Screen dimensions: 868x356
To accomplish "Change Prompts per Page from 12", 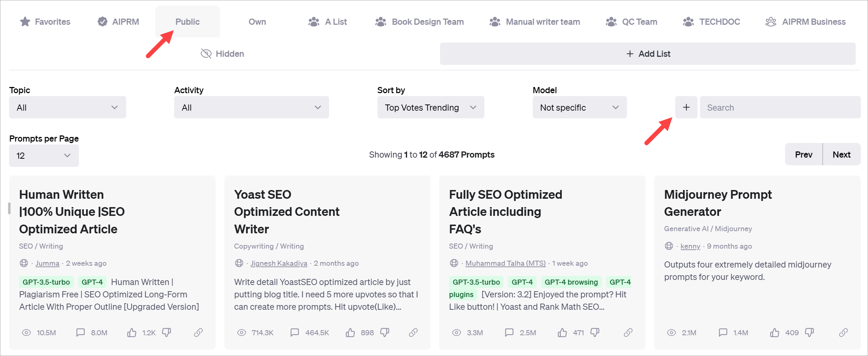I will [44, 155].
